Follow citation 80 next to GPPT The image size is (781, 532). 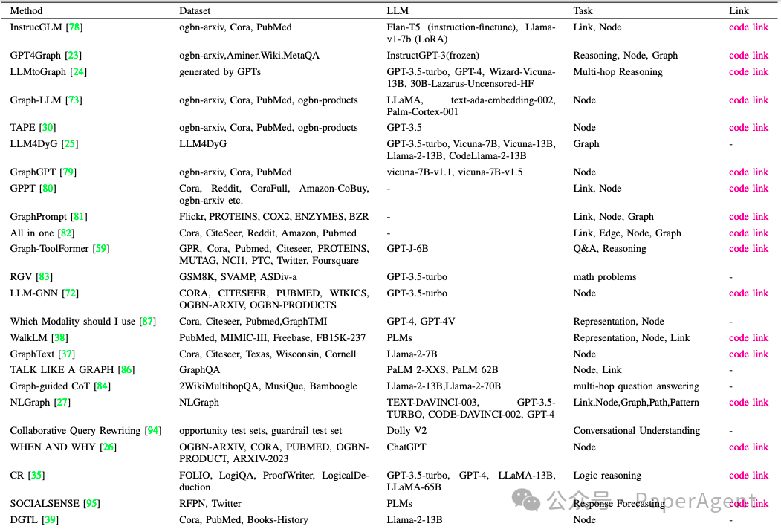tap(48, 188)
